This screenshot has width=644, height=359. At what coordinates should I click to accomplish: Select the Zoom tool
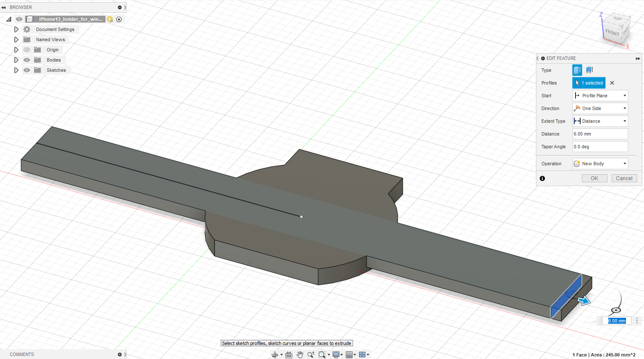coord(311,355)
